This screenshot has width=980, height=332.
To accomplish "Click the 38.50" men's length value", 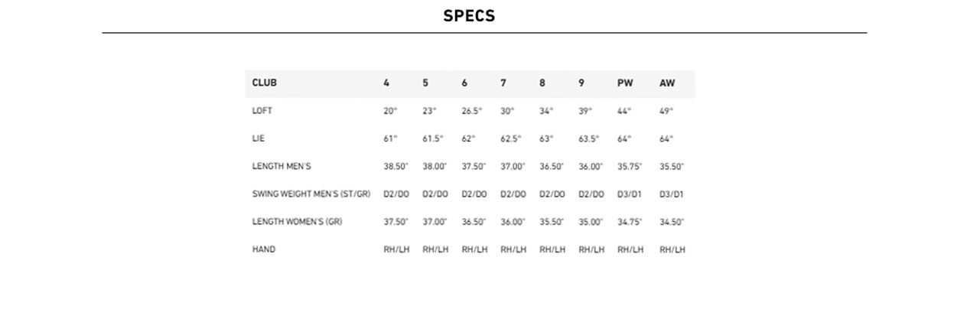I will tap(396, 166).
